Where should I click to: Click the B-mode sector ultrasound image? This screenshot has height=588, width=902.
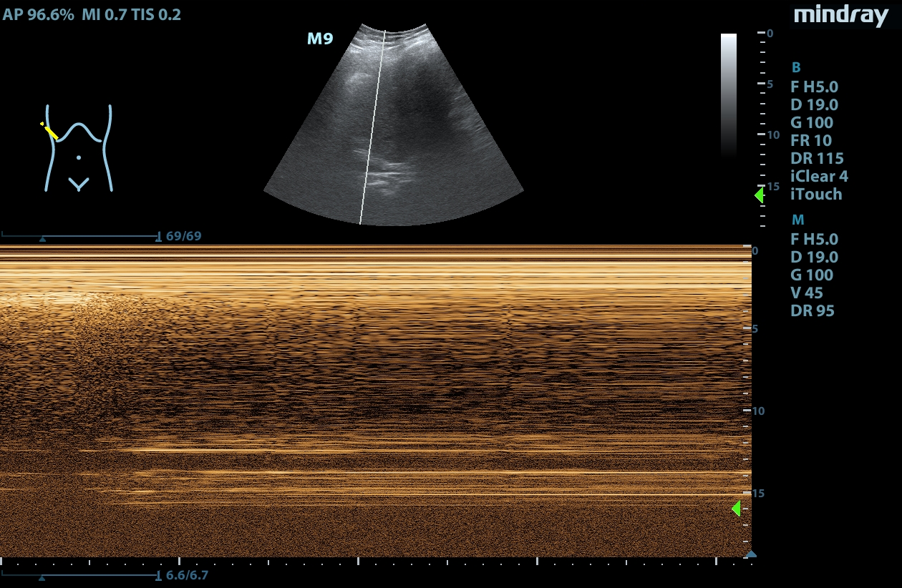[394, 125]
